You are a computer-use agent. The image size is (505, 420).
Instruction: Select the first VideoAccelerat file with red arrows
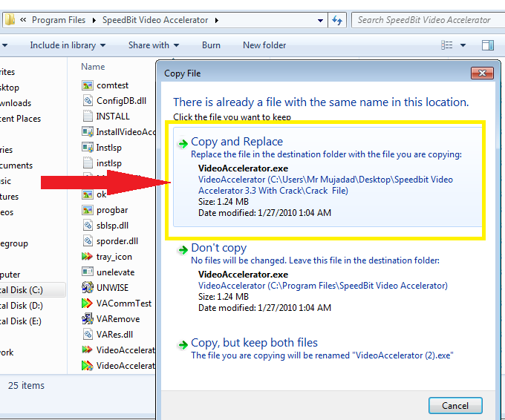[118, 350]
